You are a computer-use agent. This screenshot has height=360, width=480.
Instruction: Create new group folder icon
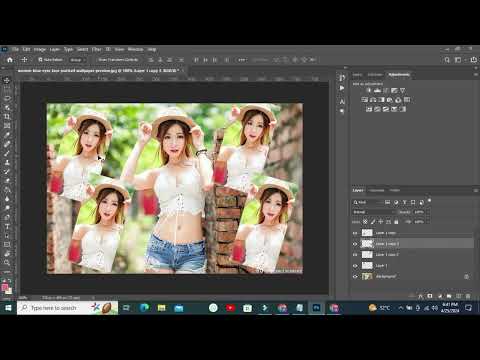coord(449,296)
